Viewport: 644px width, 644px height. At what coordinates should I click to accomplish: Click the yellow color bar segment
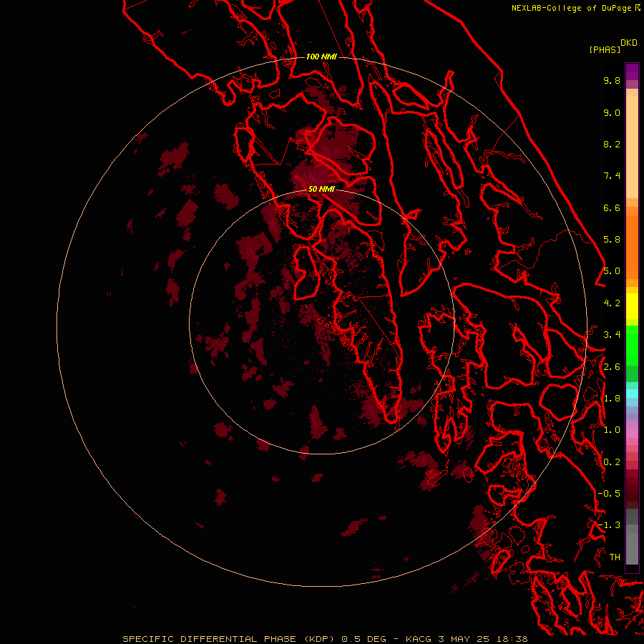pyautogui.click(x=632, y=306)
